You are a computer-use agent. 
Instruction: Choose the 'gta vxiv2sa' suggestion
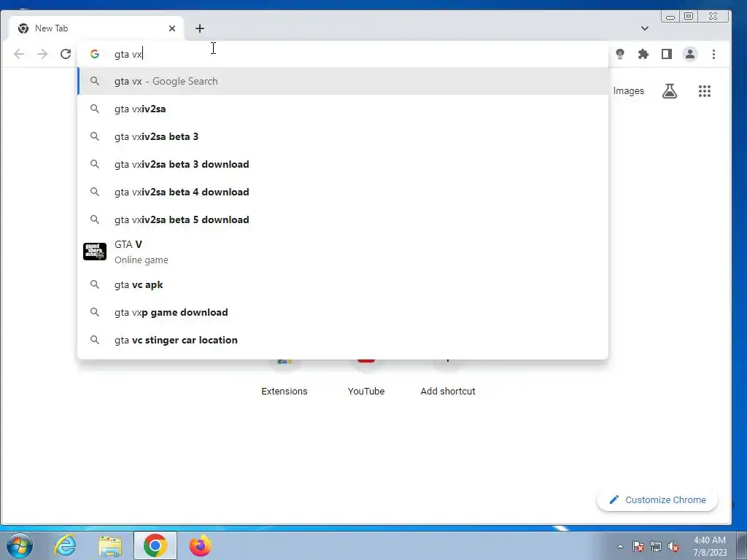(343, 109)
